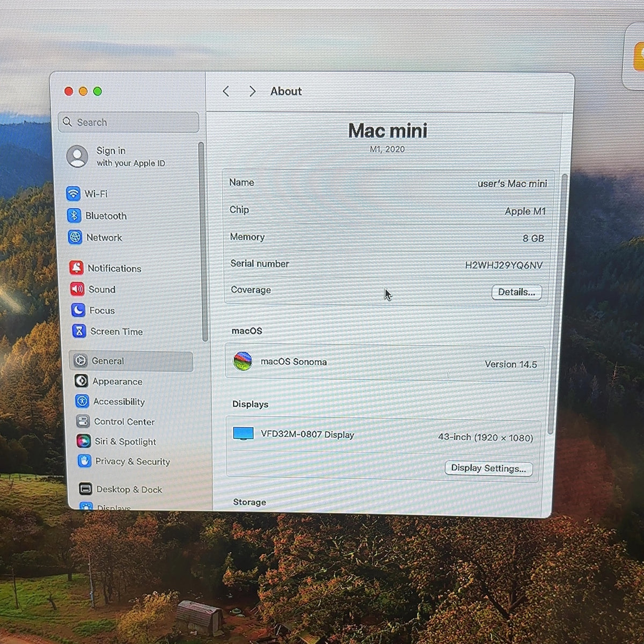
Task: Select Sound label in sidebar
Action: point(102,289)
